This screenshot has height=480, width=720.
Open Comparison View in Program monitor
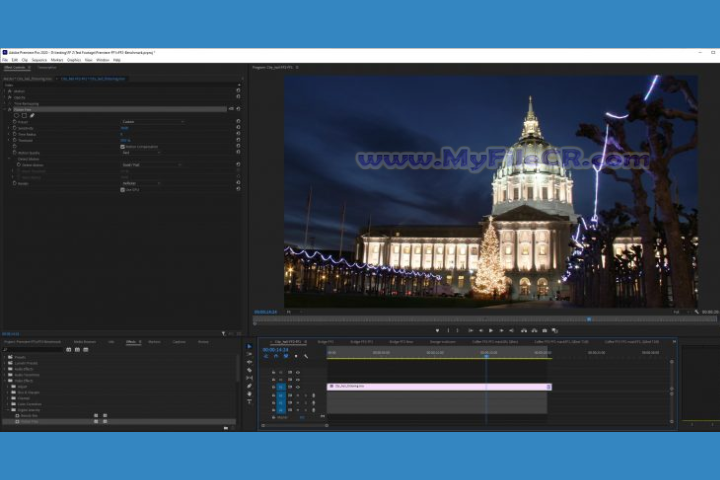click(x=555, y=330)
